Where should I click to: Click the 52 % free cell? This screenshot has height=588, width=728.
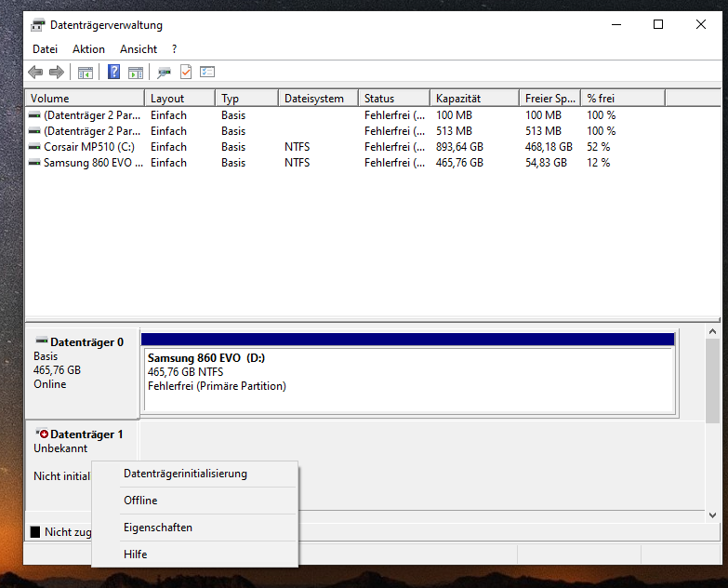tap(598, 147)
